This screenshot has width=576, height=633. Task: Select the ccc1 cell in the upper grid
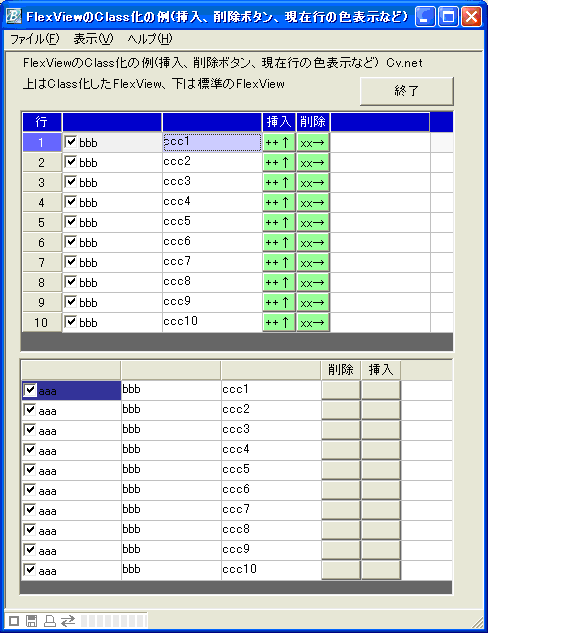(x=212, y=143)
